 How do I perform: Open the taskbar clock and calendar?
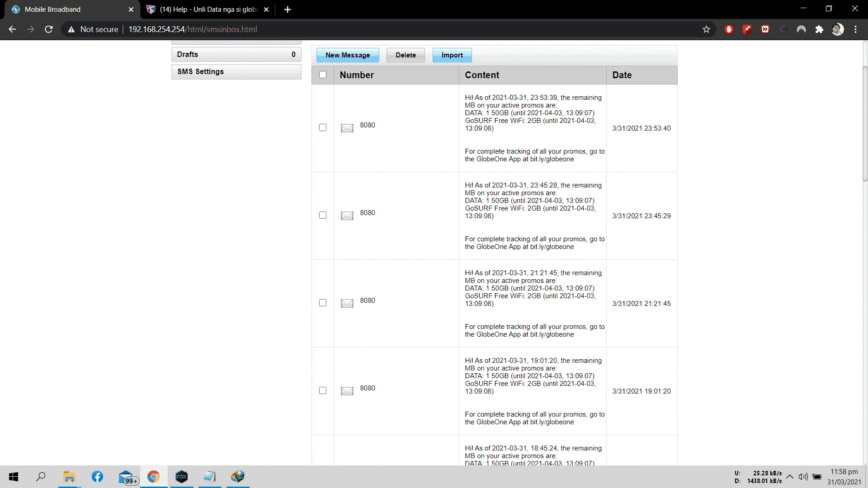click(x=844, y=477)
